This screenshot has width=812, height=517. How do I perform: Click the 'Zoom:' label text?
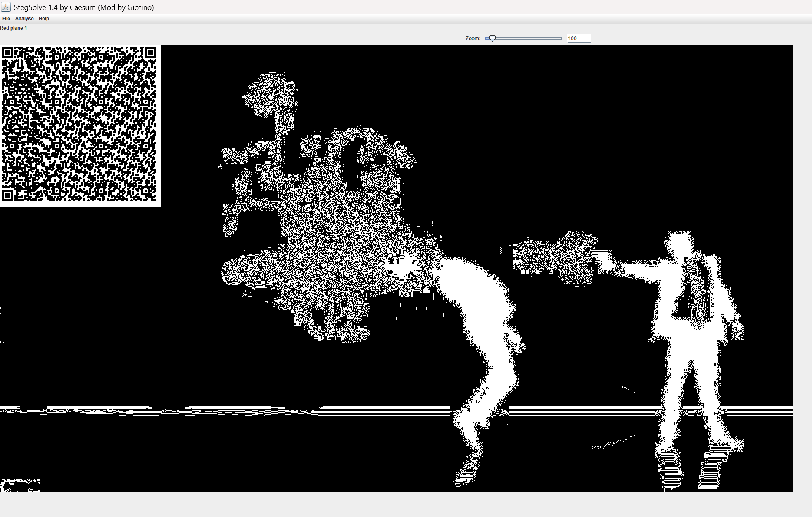(473, 38)
